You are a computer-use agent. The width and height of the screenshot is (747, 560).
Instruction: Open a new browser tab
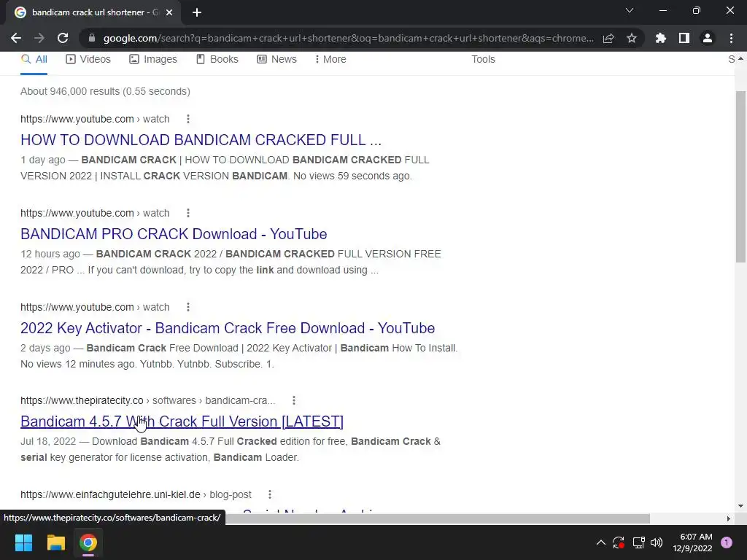(197, 12)
